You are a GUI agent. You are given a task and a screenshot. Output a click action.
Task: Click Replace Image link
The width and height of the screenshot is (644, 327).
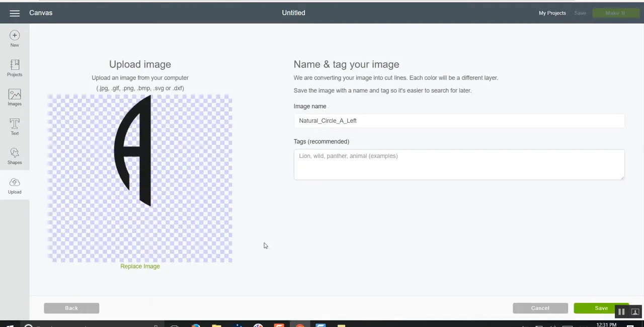tap(140, 266)
